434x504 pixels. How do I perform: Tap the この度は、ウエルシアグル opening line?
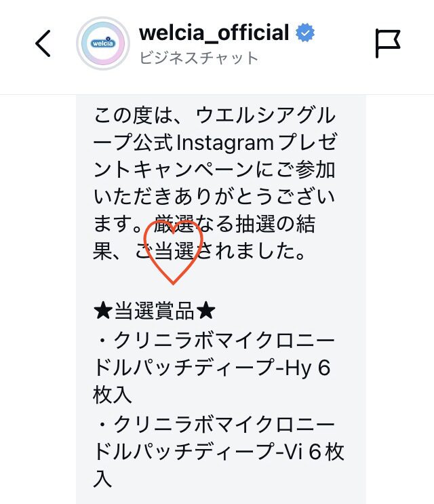[x=214, y=115]
